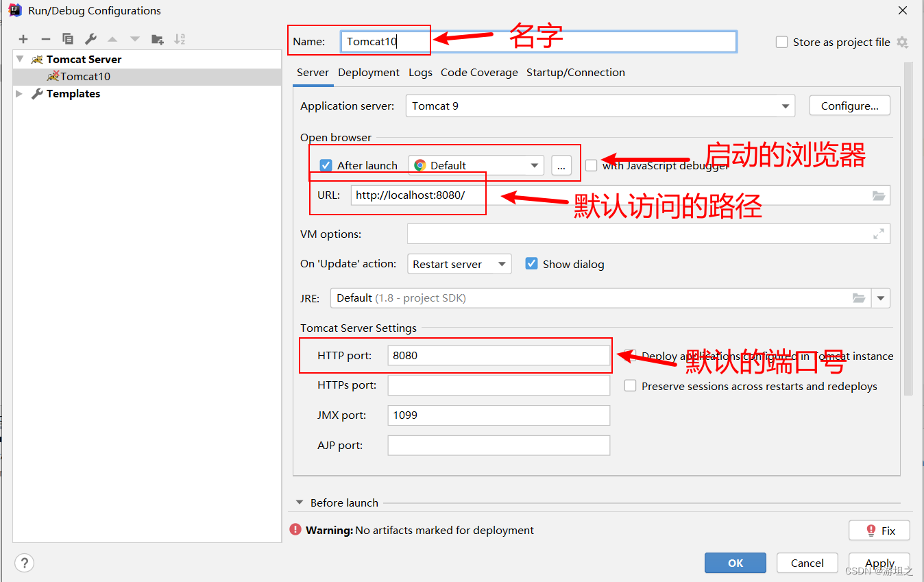Viewport: 924px width, 582px height.
Task: Click HTTP port field
Action: pyautogui.click(x=499, y=356)
